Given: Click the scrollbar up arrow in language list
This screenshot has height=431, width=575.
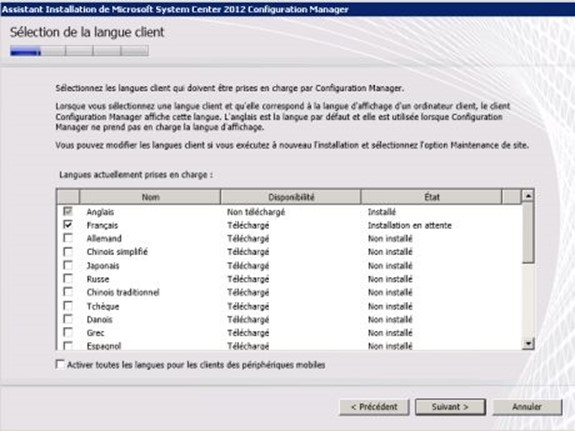Looking at the screenshot, I should point(528,196).
